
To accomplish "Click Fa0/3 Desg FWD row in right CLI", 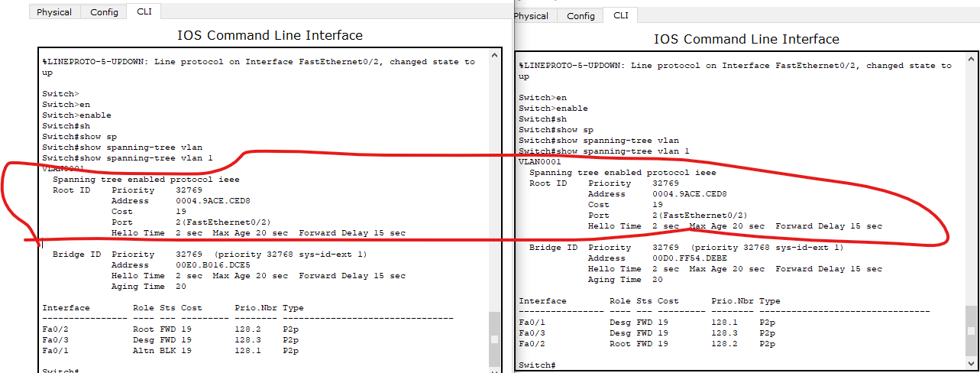I will coord(647,333).
